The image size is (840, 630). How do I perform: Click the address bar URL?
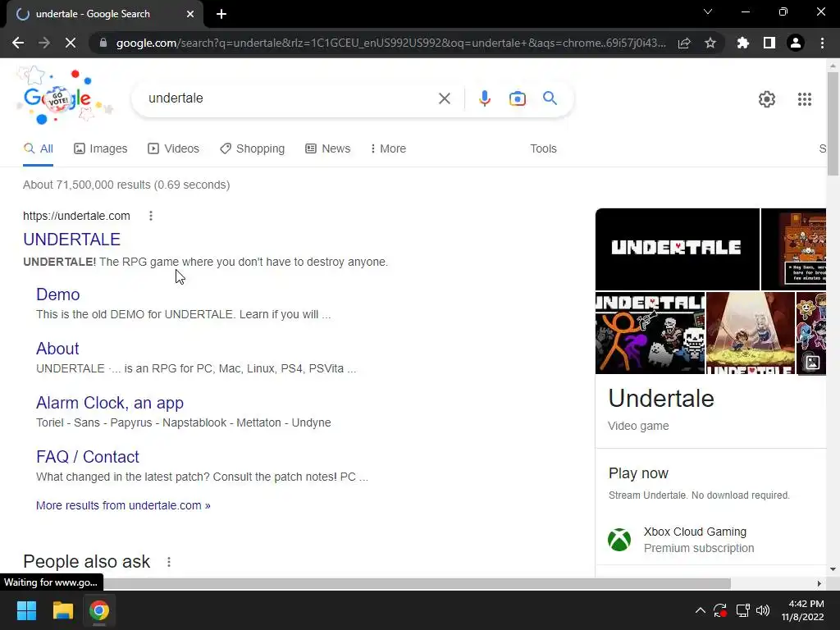pos(391,43)
